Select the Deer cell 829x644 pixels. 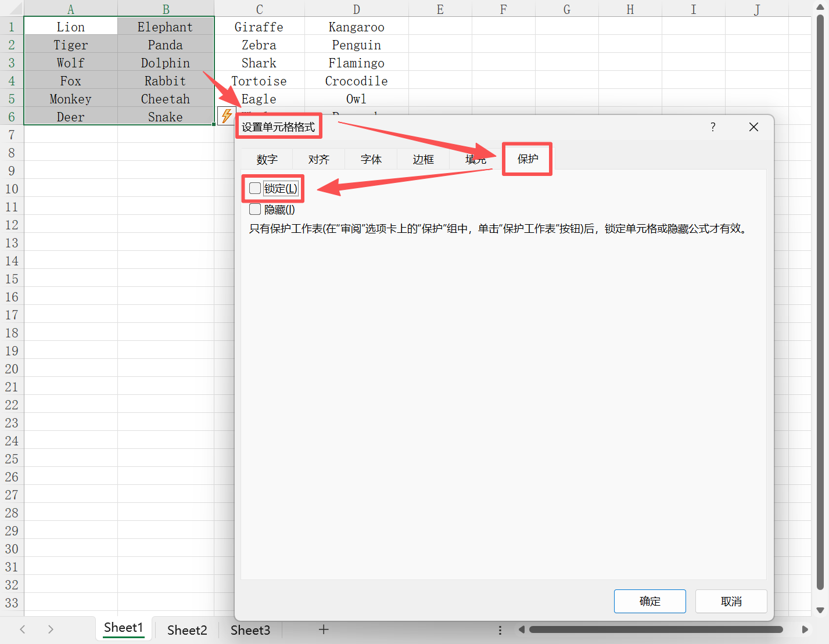[x=71, y=117]
